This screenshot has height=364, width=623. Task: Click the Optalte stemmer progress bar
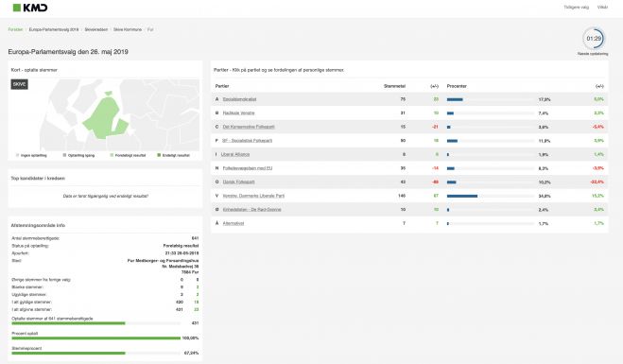pos(95,323)
